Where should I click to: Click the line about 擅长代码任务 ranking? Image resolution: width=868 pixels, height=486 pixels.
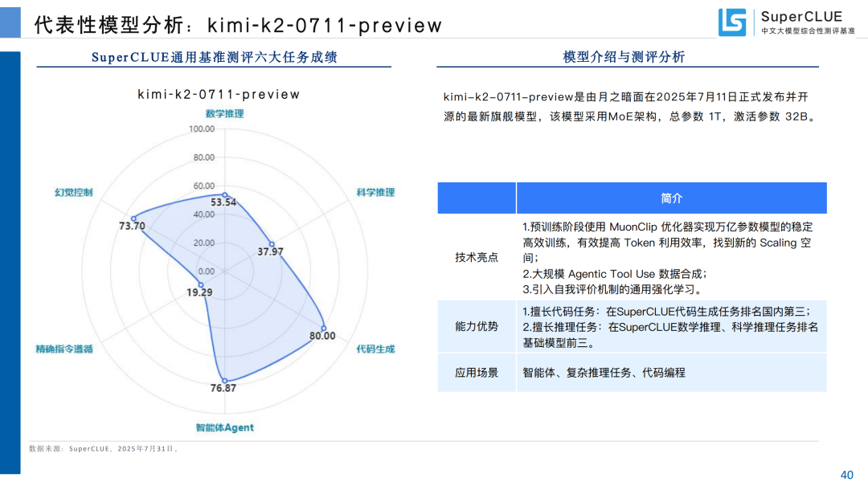click(x=667, y=312)
